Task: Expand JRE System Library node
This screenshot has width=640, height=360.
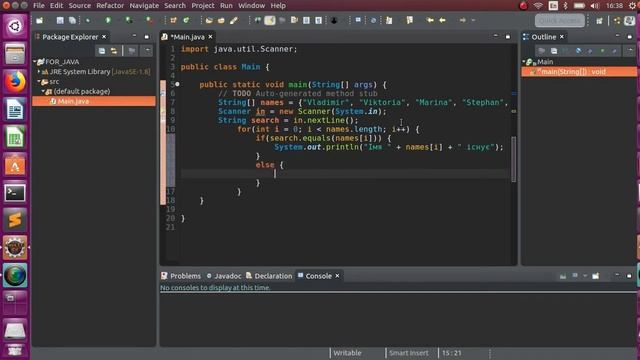Action: tap(39, 71)
